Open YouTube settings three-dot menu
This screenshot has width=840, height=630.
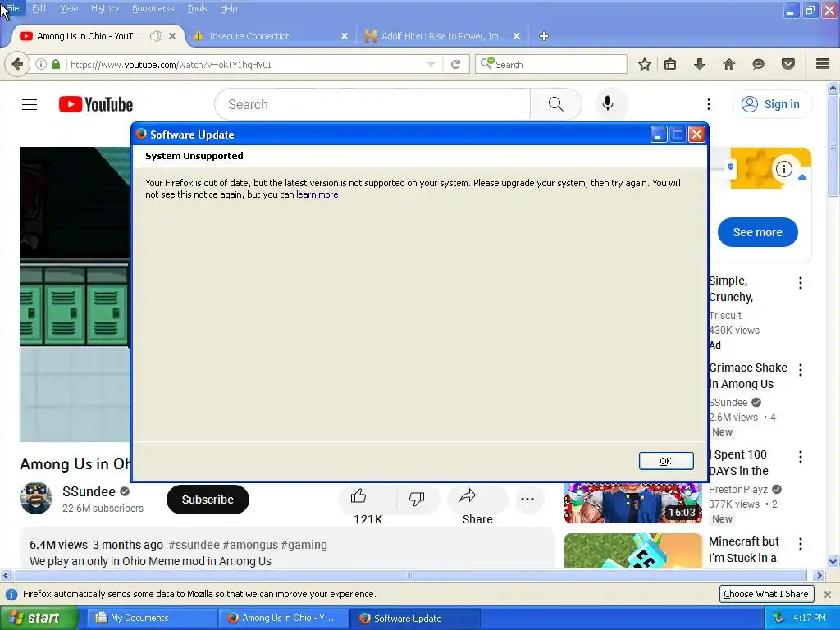click(708, 104)
